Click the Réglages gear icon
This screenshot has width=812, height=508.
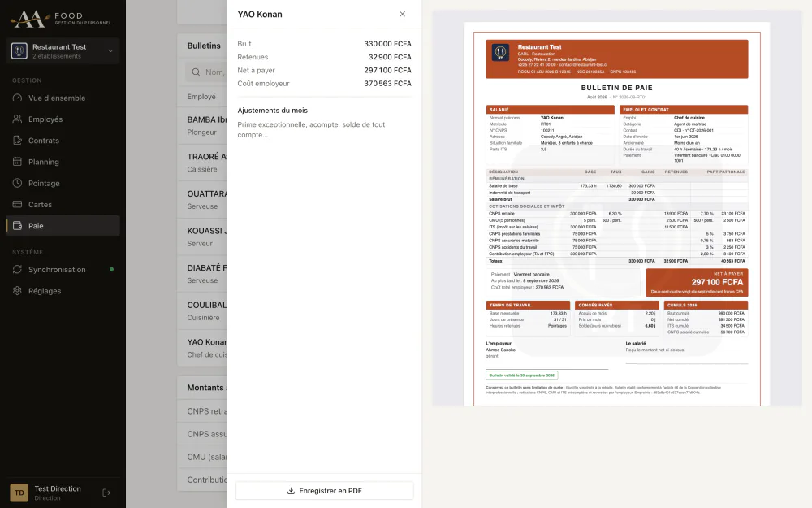(x=17, y=291)
